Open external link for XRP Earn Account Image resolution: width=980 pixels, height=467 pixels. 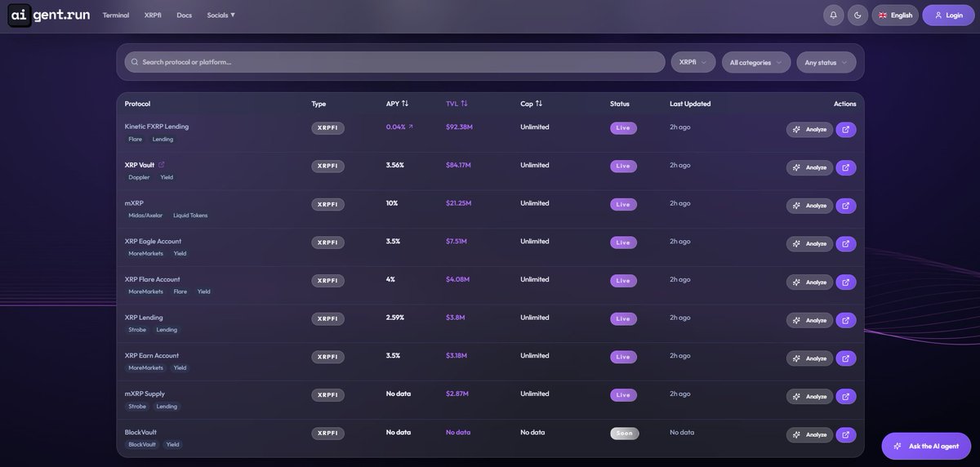pyautogui.click(x=846, y=358)
